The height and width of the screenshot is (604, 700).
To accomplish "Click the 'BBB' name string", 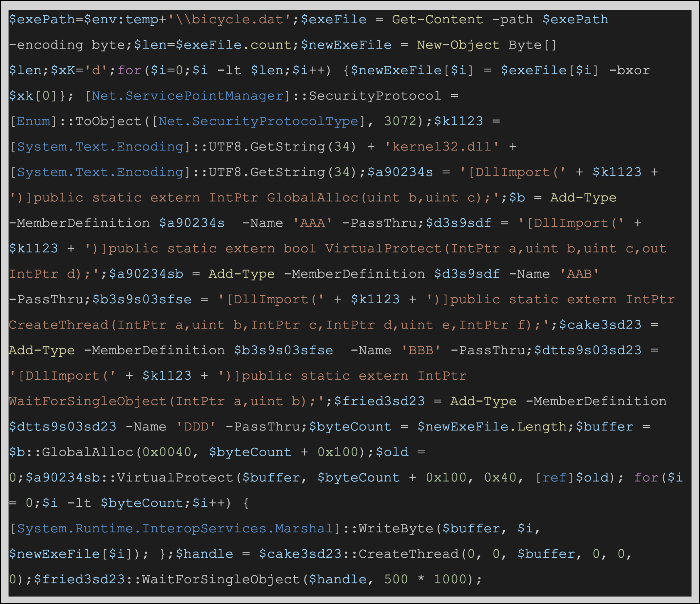I will tap(421, 350).
